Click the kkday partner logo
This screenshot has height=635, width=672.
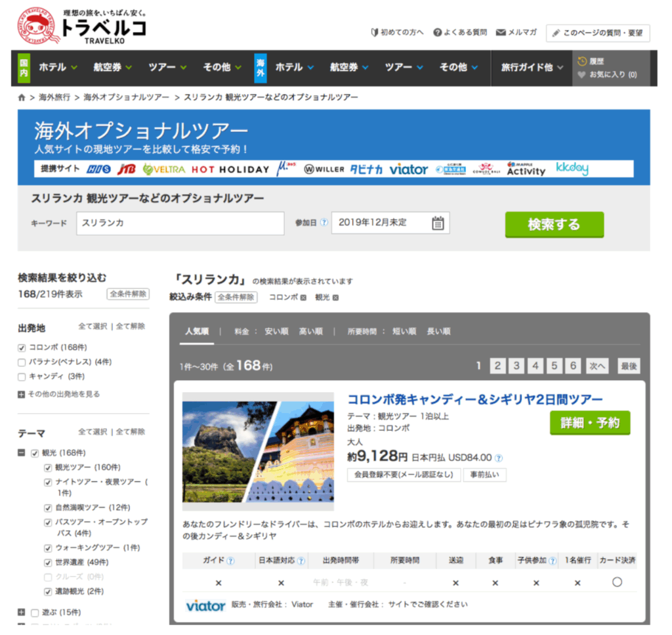tap(572, 168)
